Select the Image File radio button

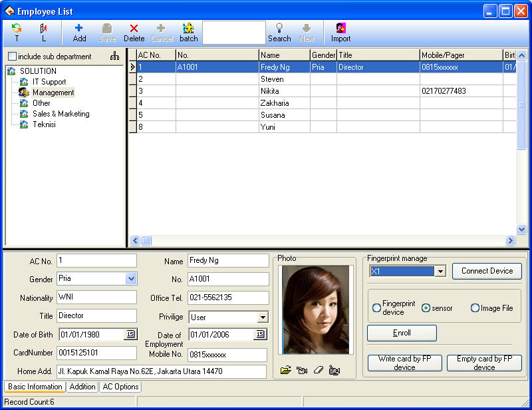[x=475, y=308]
